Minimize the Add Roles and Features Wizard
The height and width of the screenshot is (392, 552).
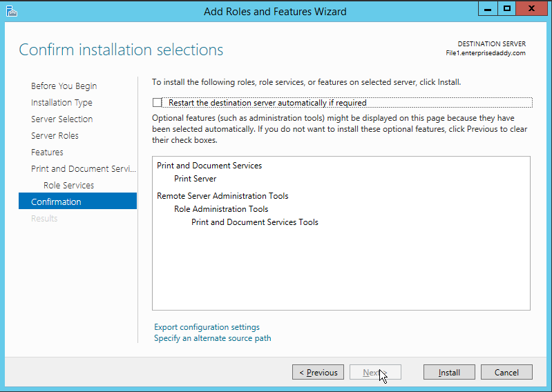pos(488,9)
